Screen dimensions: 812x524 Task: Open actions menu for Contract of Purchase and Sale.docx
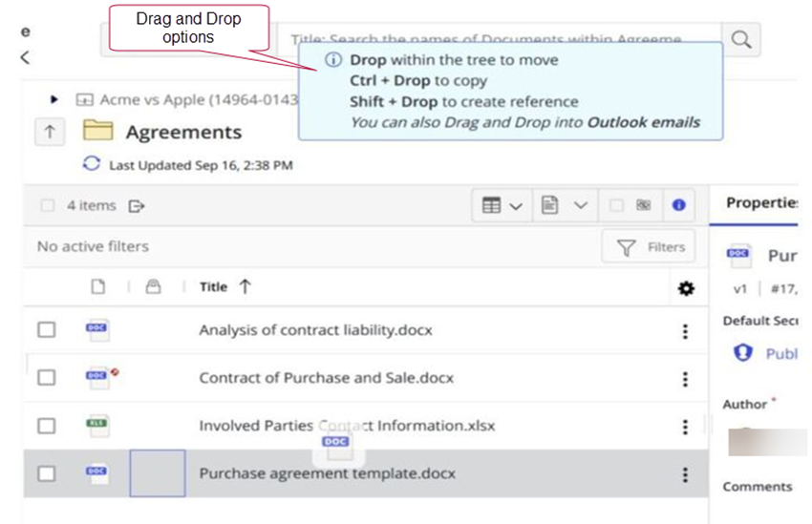click(x=685, y=379)
